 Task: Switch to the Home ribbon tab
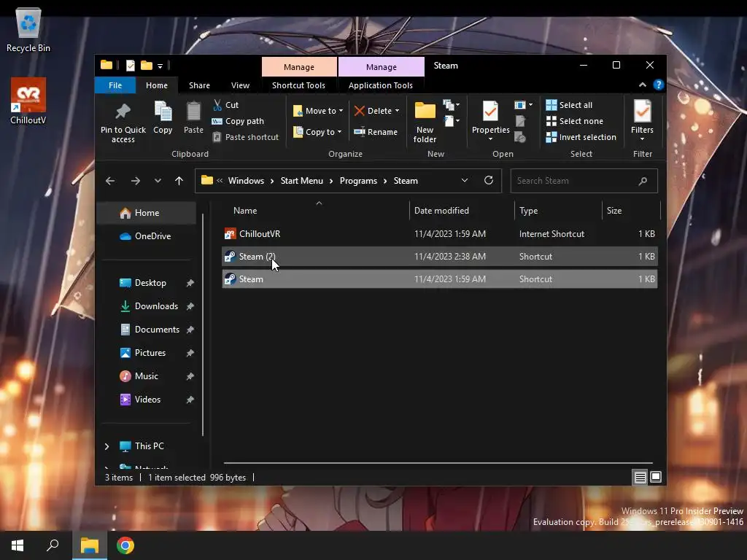157,85
